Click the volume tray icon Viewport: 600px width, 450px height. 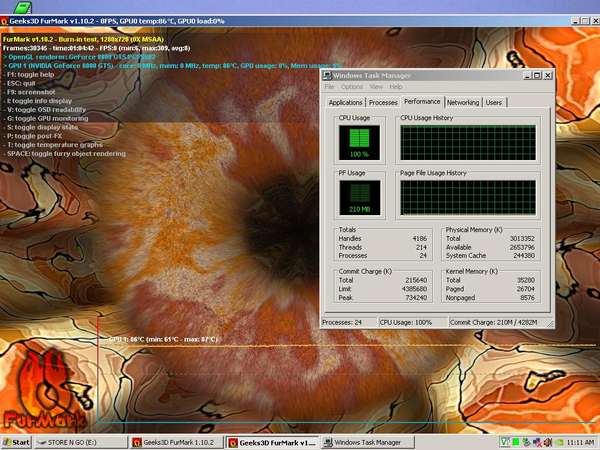tap(548, 442)
